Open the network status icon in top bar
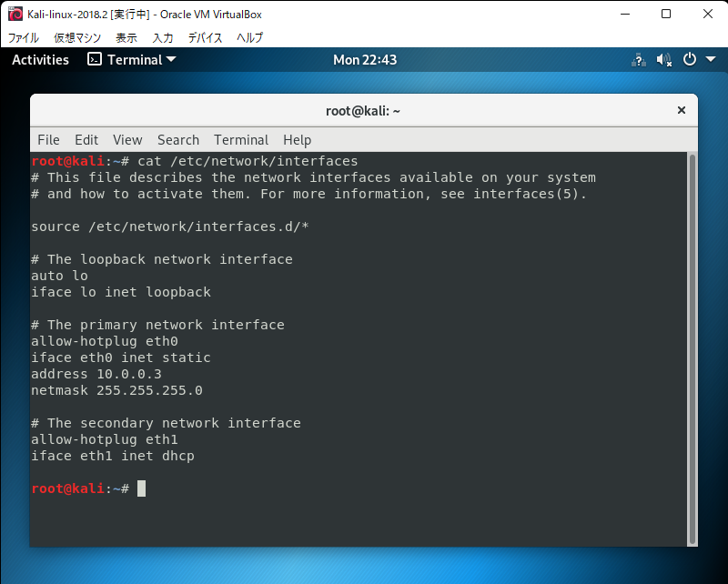This screenshot has height=584, width=728. pyautogui.click(x=639, y=60)
